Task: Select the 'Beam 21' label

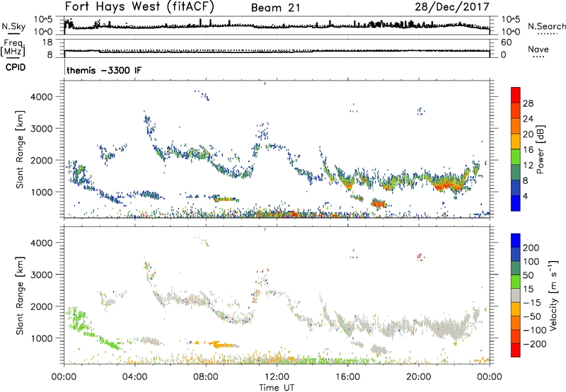Action: [x=275, y=8]
